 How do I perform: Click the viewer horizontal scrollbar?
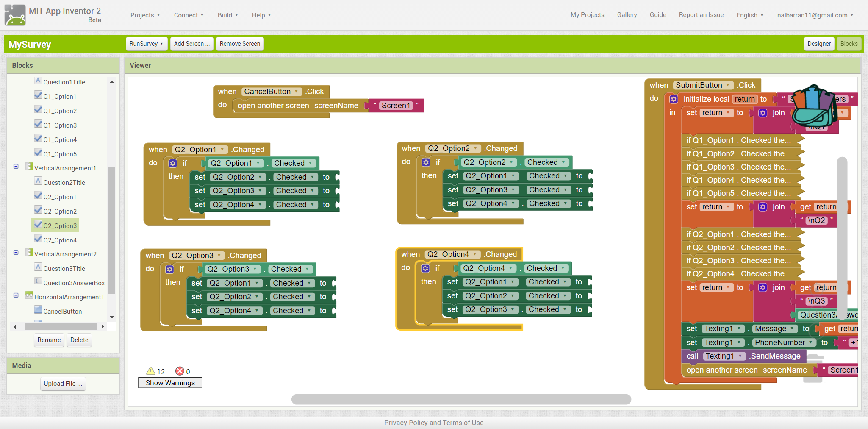(x=461, y=399)
